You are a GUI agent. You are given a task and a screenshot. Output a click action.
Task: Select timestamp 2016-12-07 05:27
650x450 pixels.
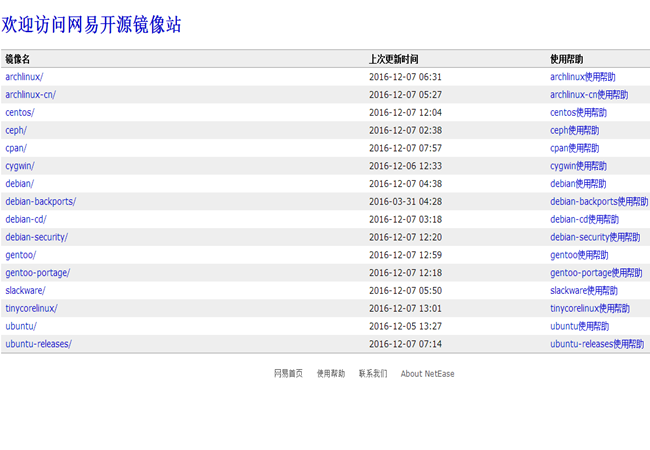pos(405,94)
